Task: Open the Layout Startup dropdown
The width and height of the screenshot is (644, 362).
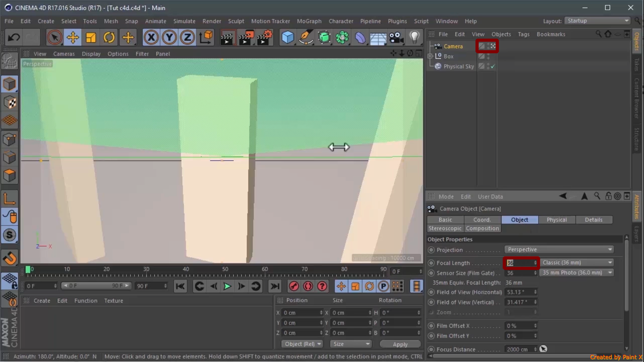Action: click(598, 21)
